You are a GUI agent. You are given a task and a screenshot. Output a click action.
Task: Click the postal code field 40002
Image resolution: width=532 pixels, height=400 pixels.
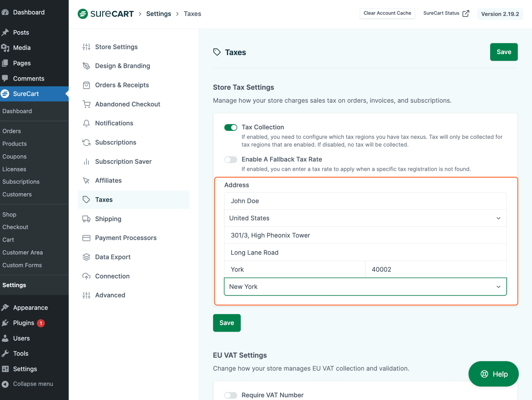(435, 269)
